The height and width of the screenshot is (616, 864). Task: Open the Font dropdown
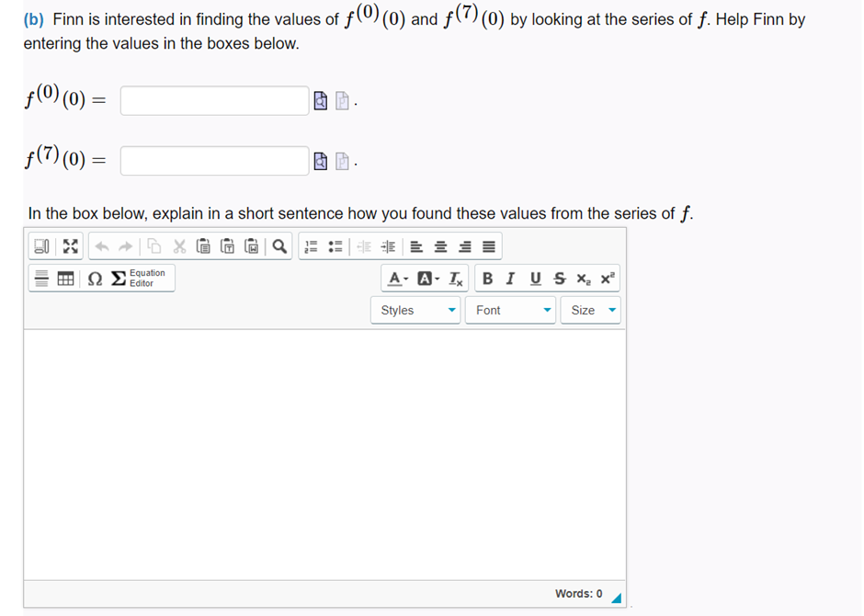(508, 310)
